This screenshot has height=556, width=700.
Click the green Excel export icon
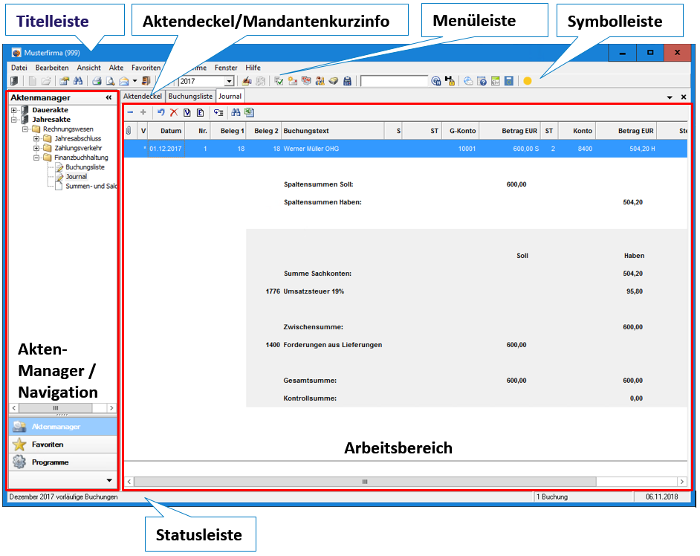coord(249,113)
